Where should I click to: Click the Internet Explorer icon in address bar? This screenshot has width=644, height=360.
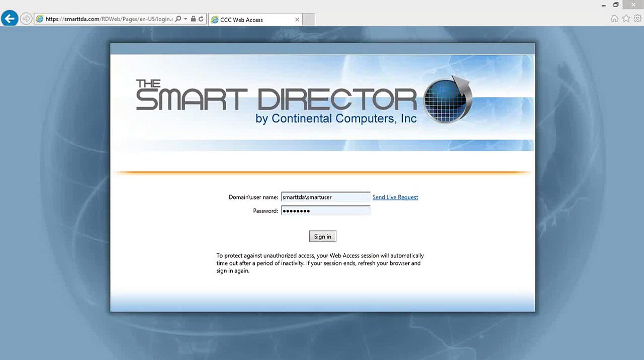40,19
